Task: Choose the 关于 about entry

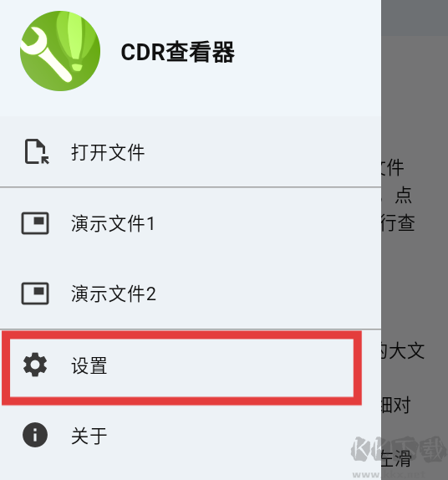Action: click(191, 435)
